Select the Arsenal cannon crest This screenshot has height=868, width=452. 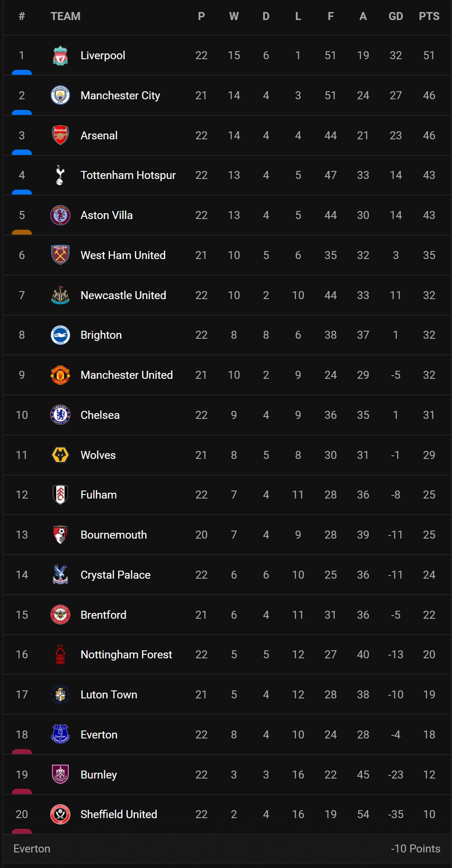[x=60, y=135]
